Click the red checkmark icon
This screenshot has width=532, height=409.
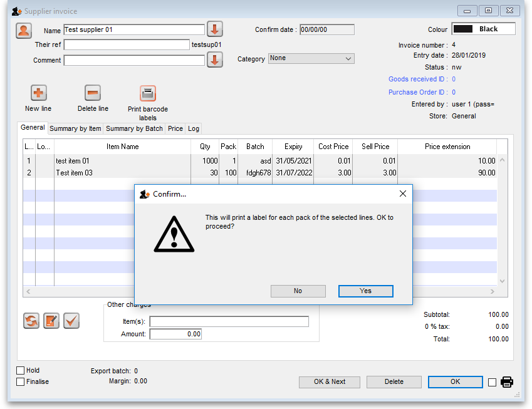[x=71, y=321]
